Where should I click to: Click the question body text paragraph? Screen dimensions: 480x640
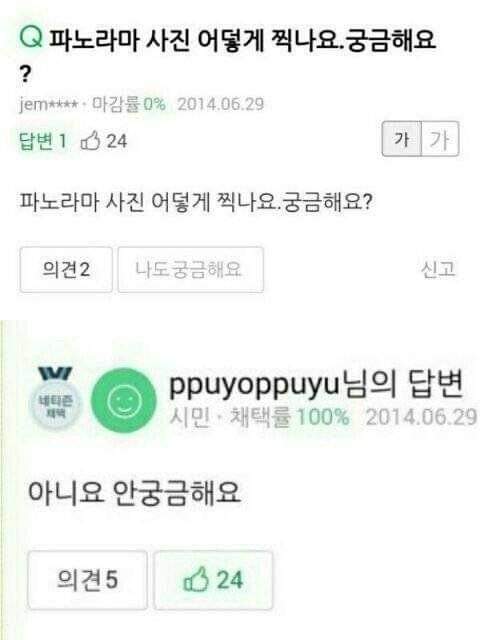(x=196, y=202)
